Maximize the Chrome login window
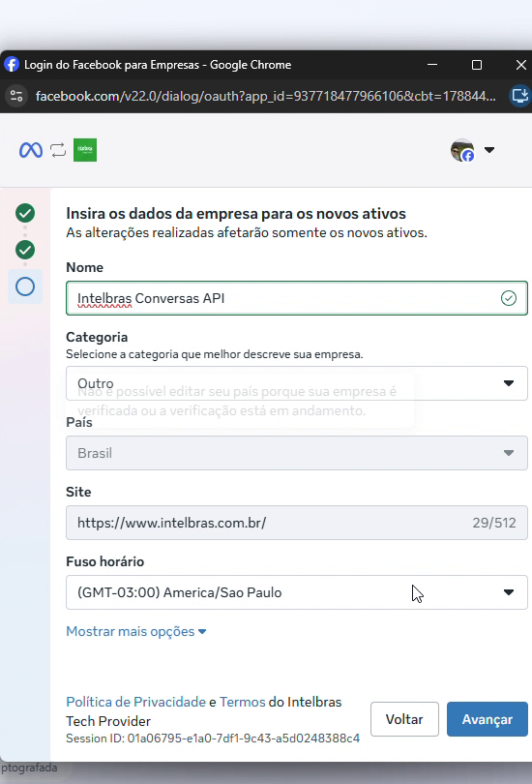This screenshot has height=784, width=532. (477, 65)
